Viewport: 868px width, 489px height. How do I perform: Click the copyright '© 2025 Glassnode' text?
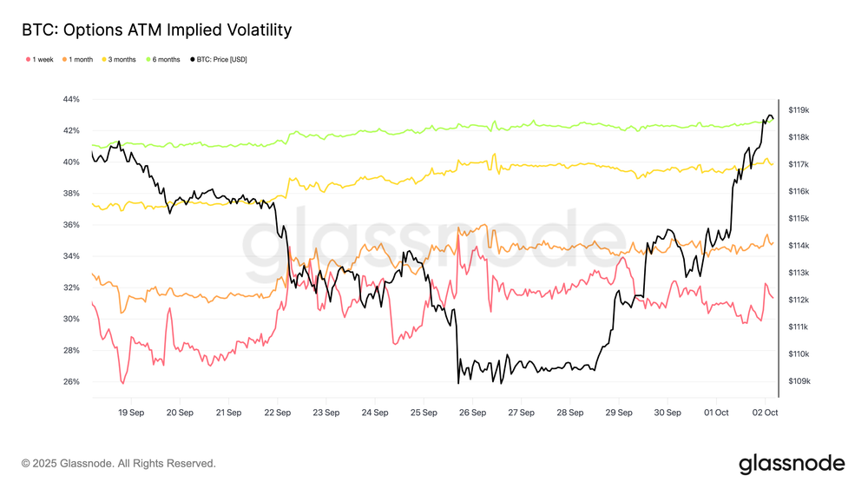point(118,464)
